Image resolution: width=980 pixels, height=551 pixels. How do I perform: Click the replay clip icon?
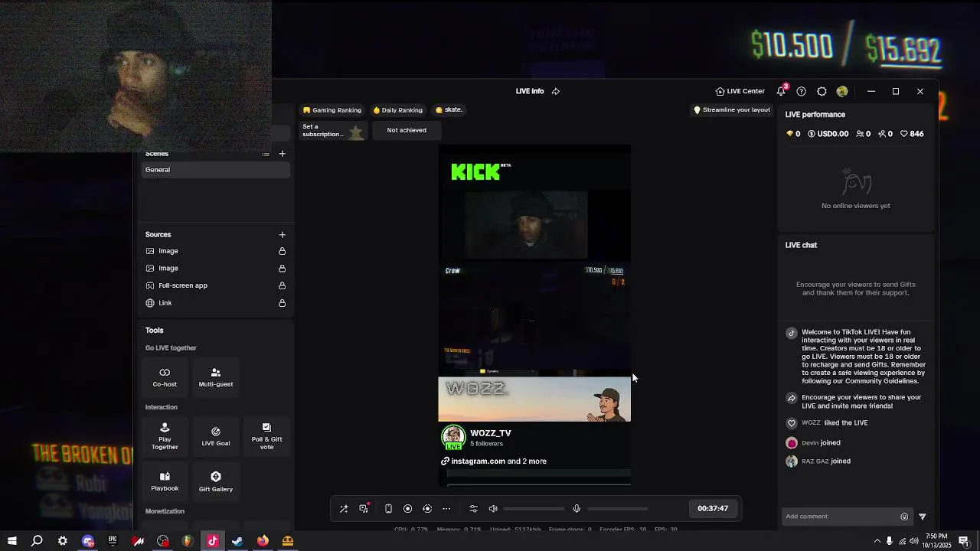[427, 509]
